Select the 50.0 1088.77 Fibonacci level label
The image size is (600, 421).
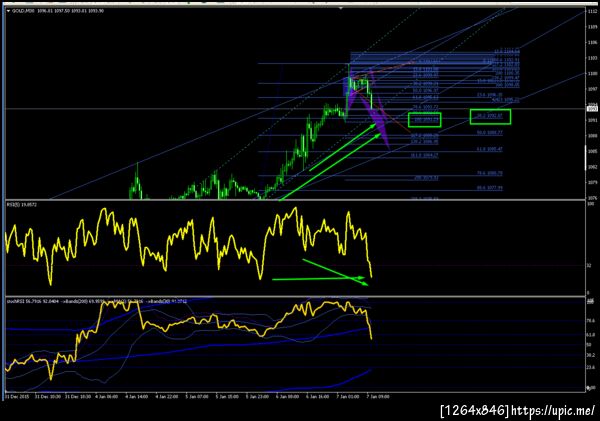490,133
